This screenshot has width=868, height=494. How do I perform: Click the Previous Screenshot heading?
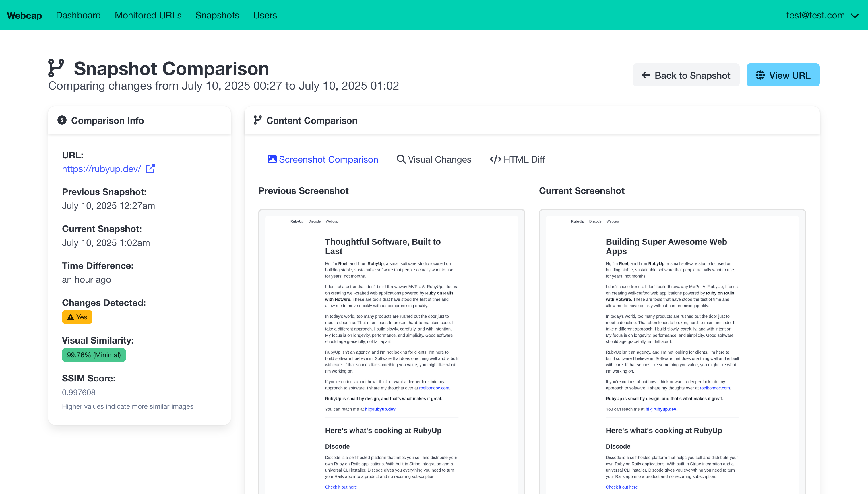[x=303, y=191]
